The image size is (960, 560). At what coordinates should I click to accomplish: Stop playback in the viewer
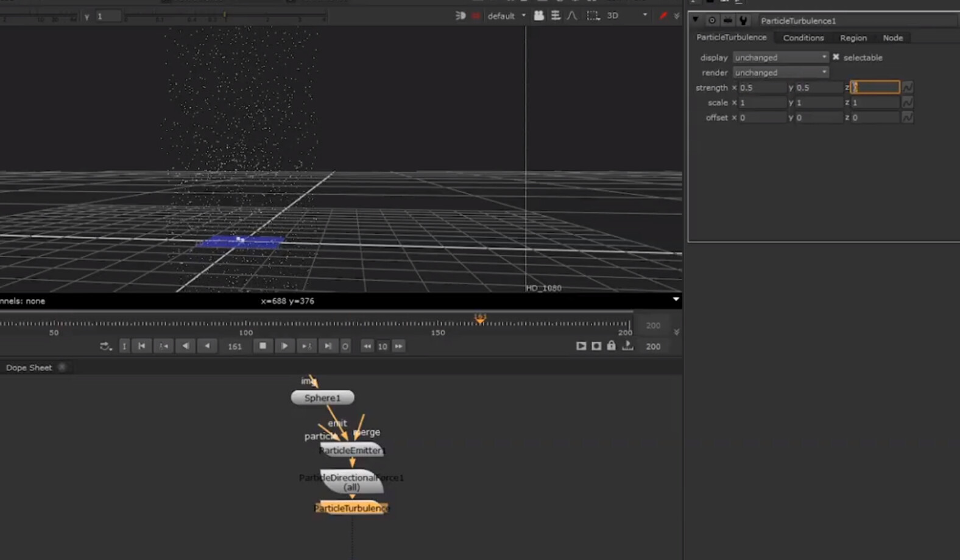263,346
